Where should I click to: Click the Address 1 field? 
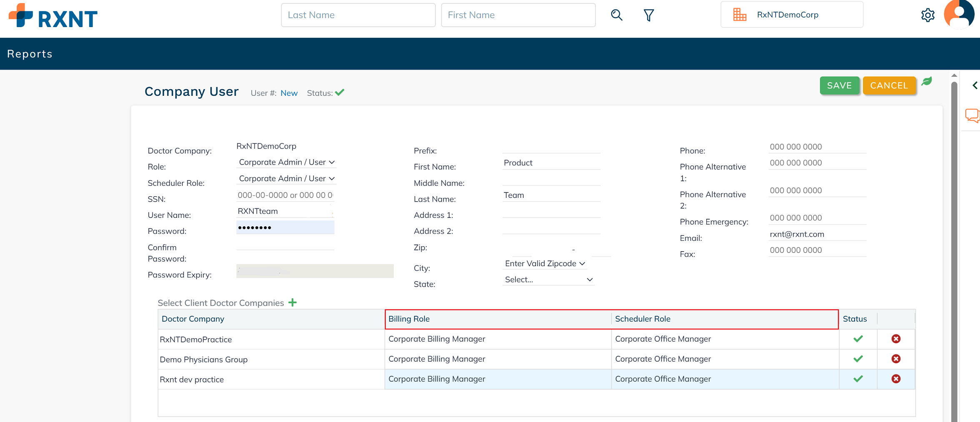click(x=551, y=212)
